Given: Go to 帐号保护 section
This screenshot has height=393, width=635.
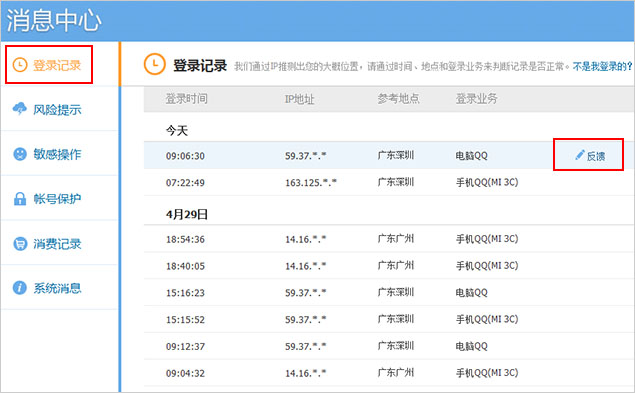Looking at the screenshot, I should [x=59, y=199].
